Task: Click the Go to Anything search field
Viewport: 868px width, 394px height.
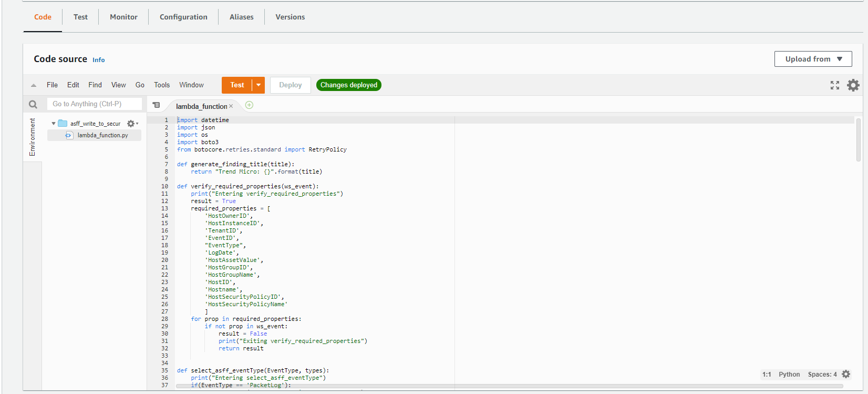Action: click(95, 104)
